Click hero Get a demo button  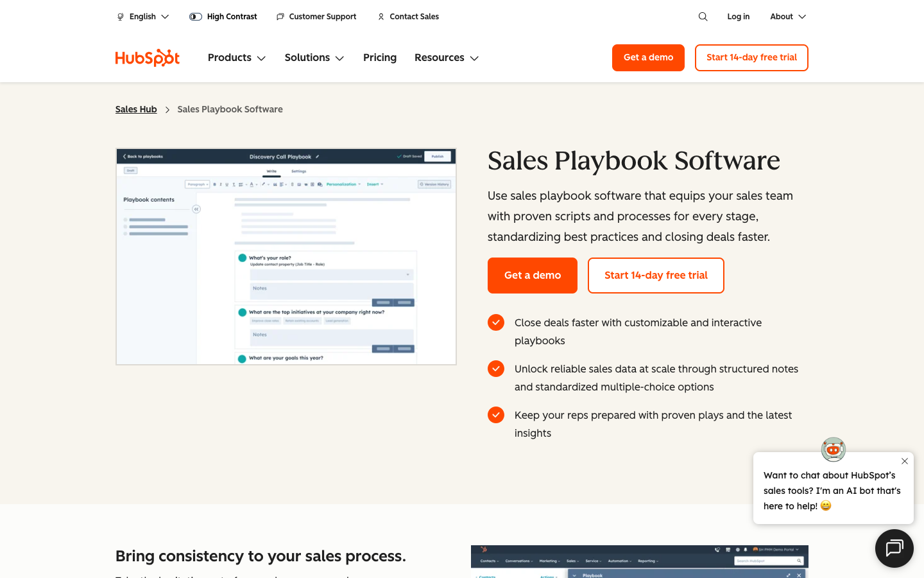tap(533, 276)
